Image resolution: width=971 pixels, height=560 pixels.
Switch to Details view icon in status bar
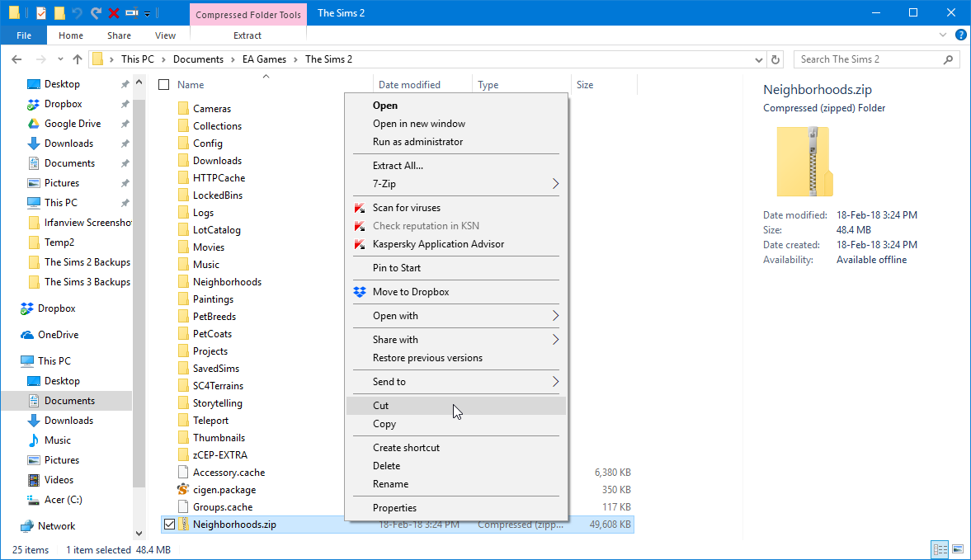(x=940, y=549)
